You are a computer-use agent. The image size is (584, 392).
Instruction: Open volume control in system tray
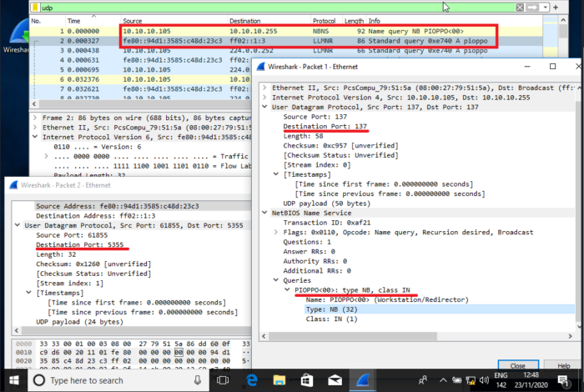click(x=484, y=380)
